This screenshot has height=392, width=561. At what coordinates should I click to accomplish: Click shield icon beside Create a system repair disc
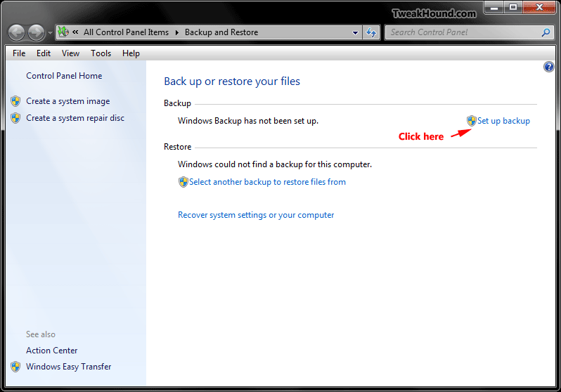15,118
